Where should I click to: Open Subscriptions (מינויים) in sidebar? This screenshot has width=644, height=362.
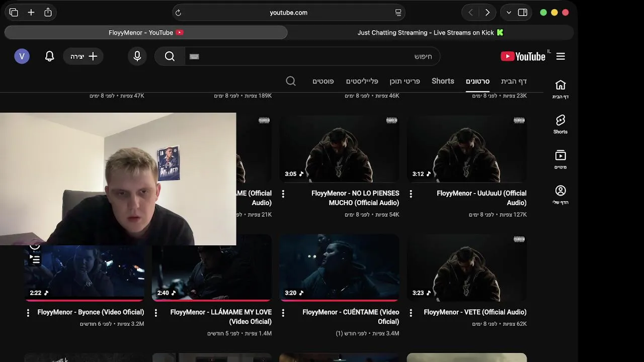point(560,160)
